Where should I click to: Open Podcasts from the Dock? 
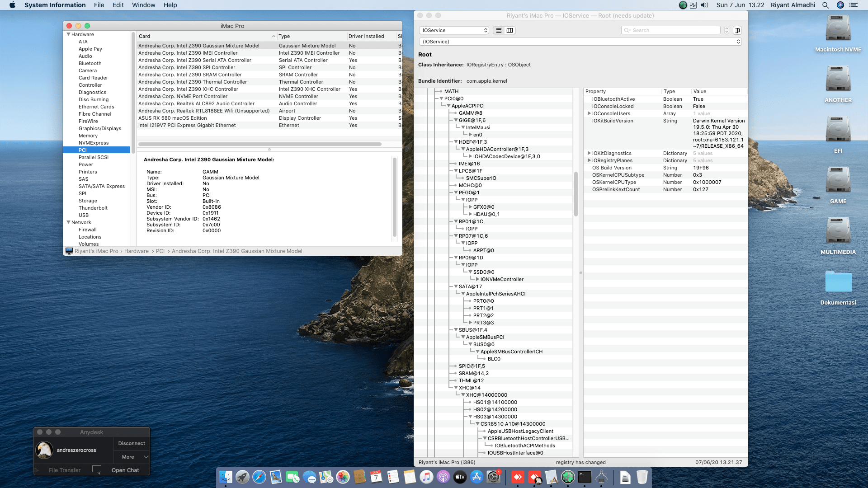(x=443, y=477)
